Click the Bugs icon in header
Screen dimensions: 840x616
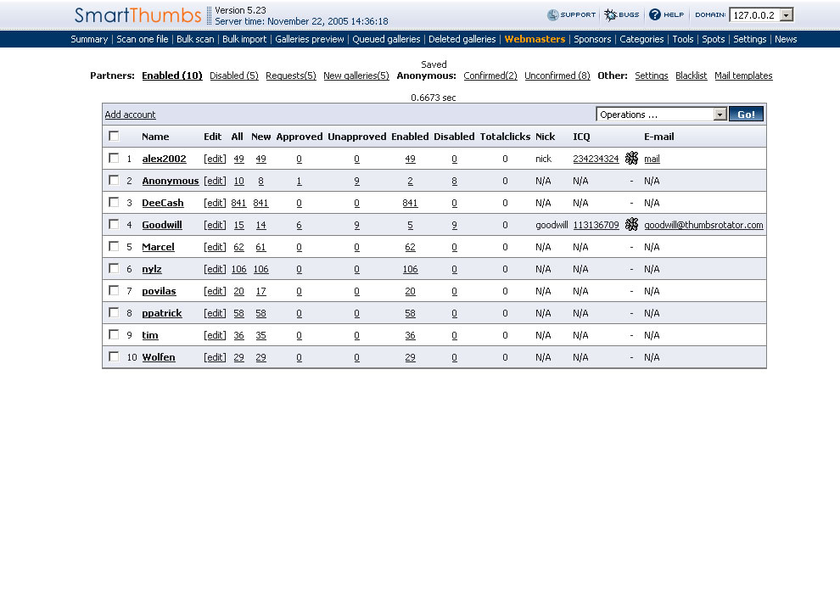pyautogui.click(x=610, y=15)
